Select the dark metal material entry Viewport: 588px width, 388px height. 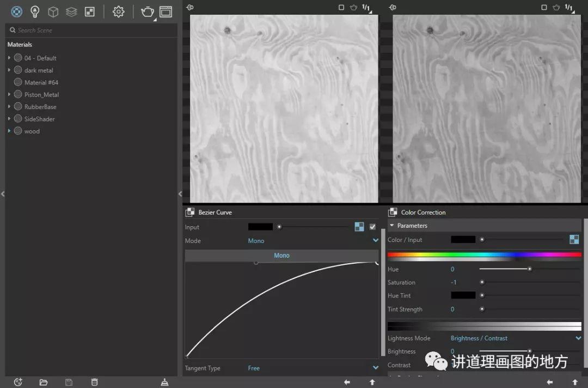(39, 70)
